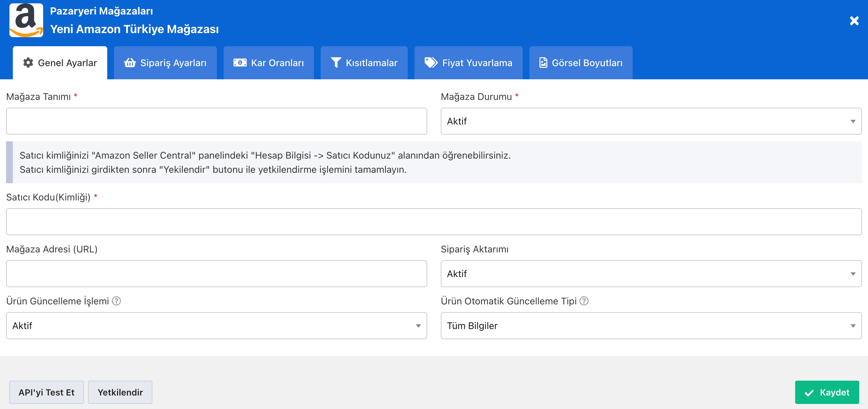Open the Mağaza Durumu dropdown
The width and height of the screenshot is (868, 409).
[651, 121]
